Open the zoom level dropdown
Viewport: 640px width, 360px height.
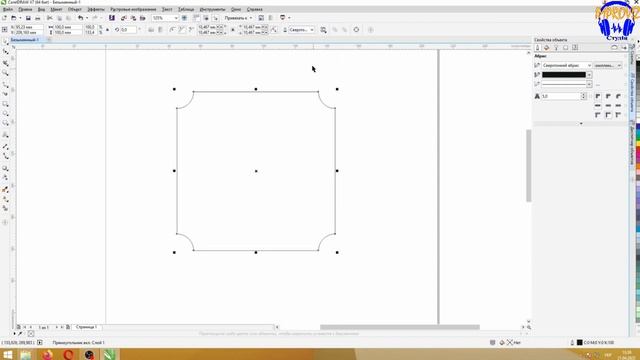[176, 18]
